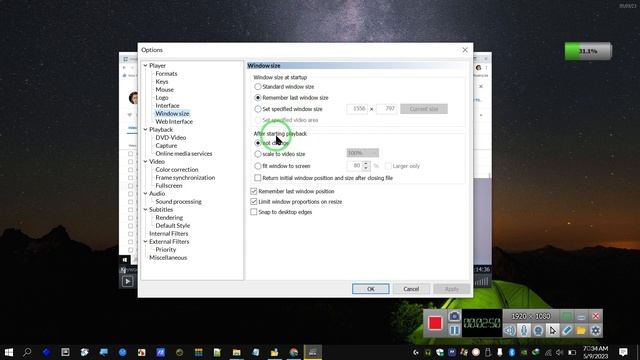The height and width of the screenshot is (360, 640).
Task: Open Web Interface options page
Action: [174, 122]
